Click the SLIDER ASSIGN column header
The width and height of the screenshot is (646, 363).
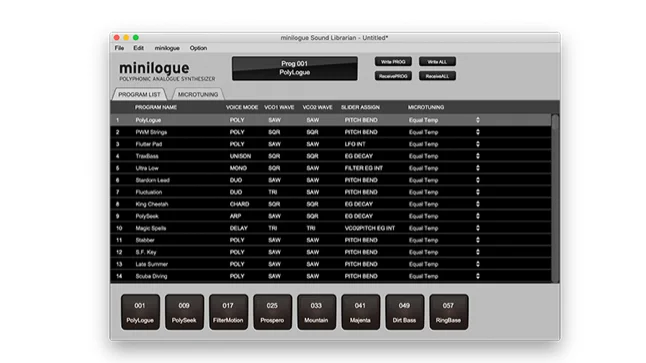(360, 107)
